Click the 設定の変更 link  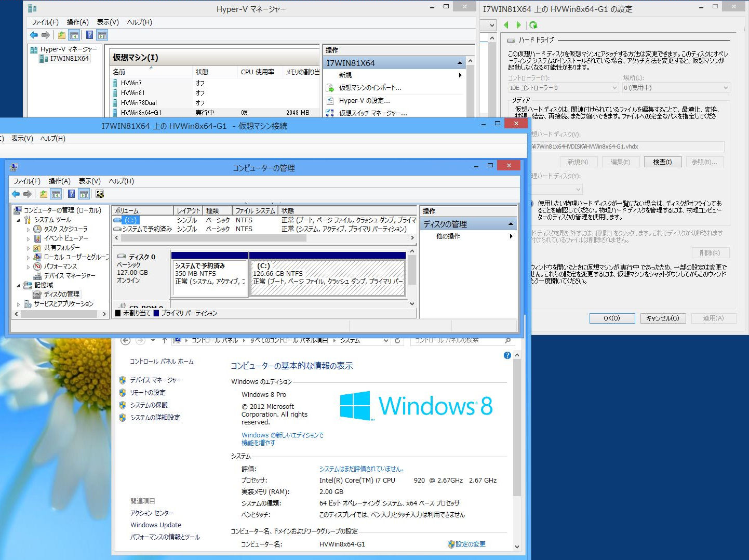pos(471,544)
